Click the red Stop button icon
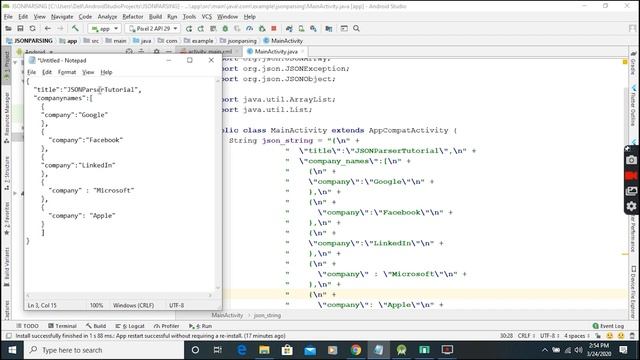Viewport: 640px width, 360px height. click(274, 29)
